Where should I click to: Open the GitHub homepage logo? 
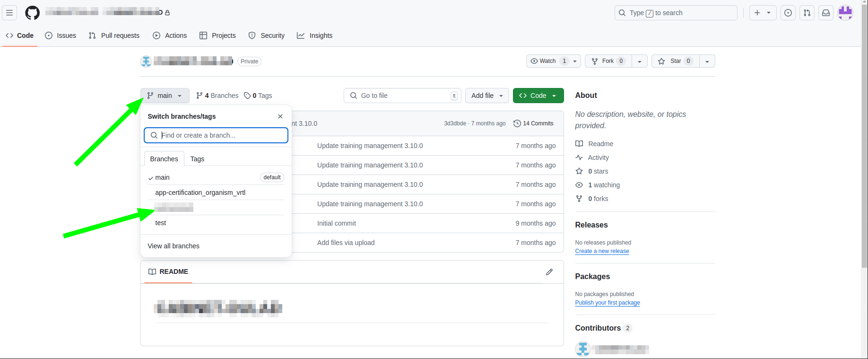tap(32, 13)
